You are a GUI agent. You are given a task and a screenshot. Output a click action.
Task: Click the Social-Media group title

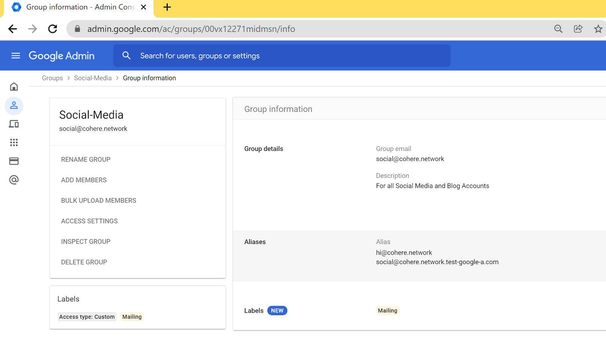pyautogui.click(x=91, y=115)
